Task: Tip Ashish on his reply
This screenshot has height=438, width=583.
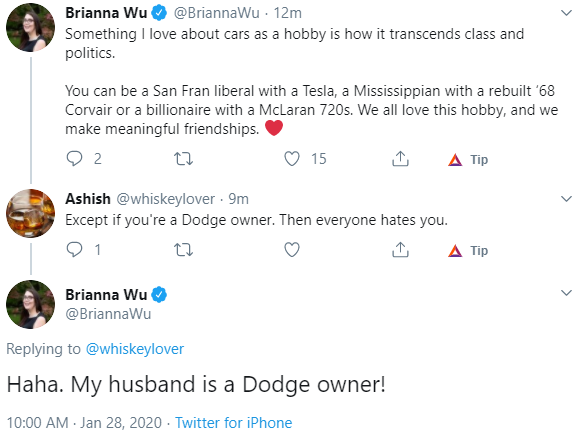Action: (x=468, y=251)
